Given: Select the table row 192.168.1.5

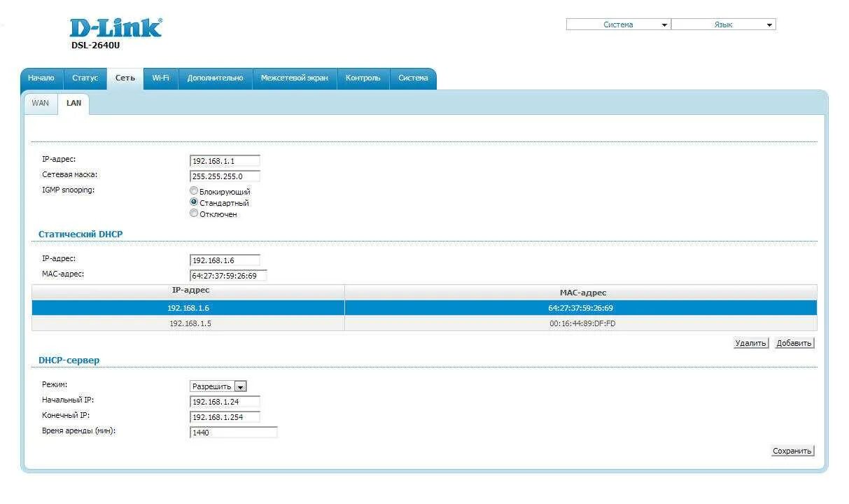Looking at the screenshot, I should click(424, 323).
